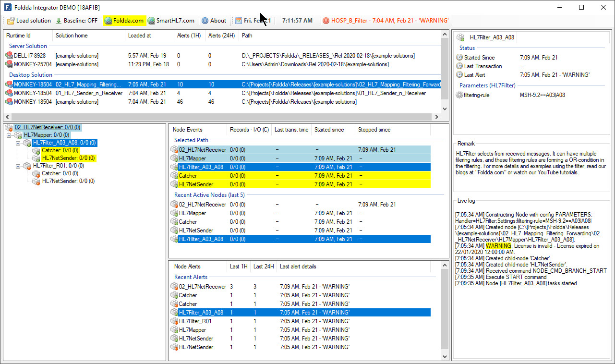
Task: Select HL7Filter_A03_A08 row in Recent Alerts
Action: coord(301,313)
